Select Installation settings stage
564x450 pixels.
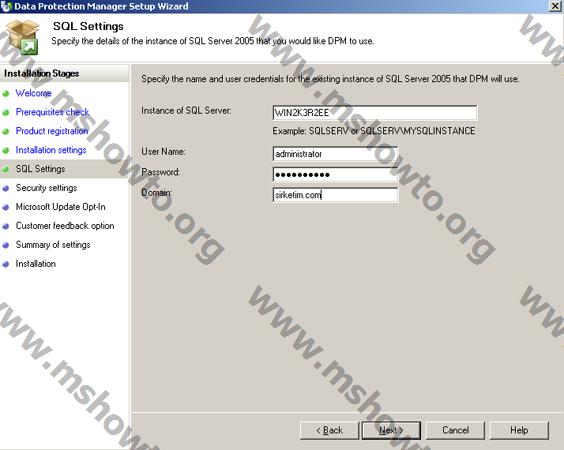51,150
